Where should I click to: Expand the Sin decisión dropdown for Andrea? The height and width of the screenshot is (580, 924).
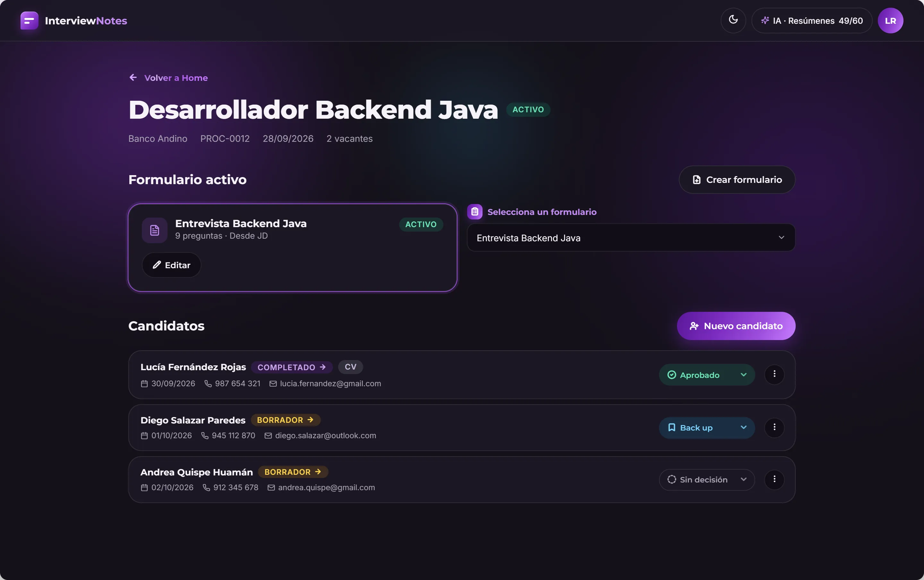click(x=706, y=480)
